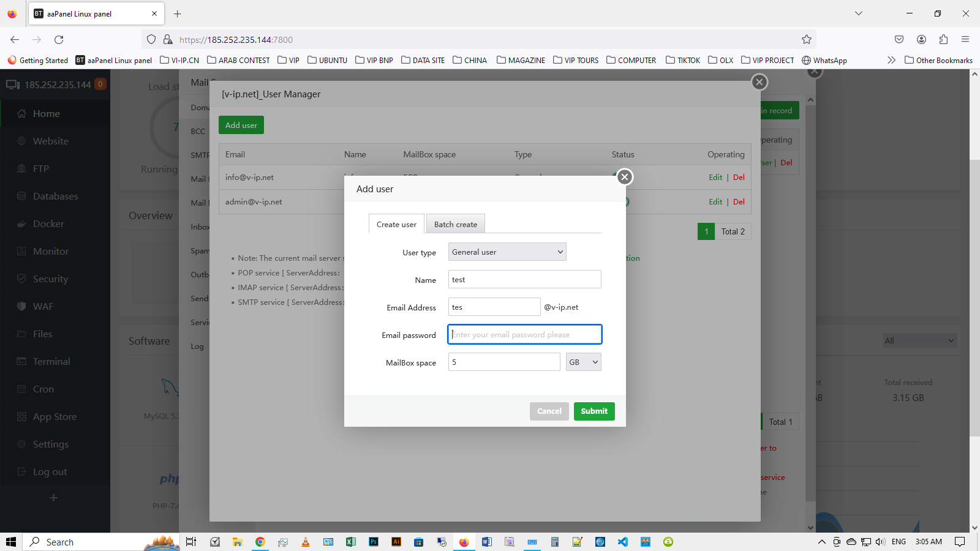Focus the Email password field

click(x=524, y=335)
